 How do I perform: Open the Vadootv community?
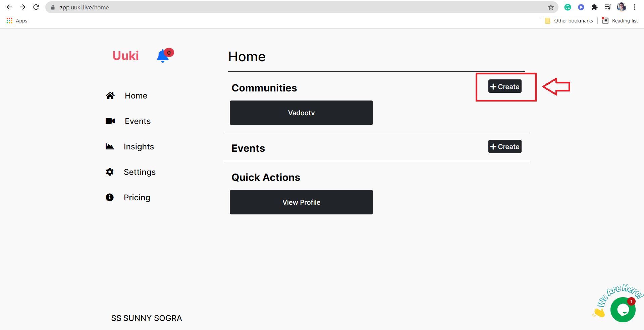(x=301, y=113)
